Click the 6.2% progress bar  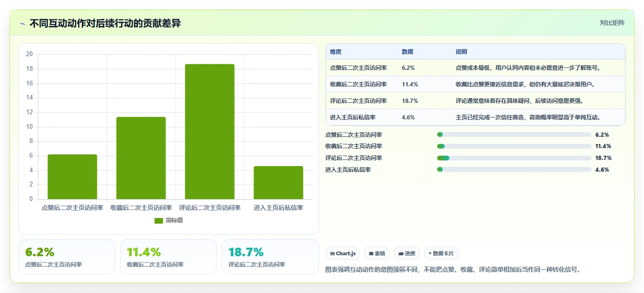pos(514,134)
